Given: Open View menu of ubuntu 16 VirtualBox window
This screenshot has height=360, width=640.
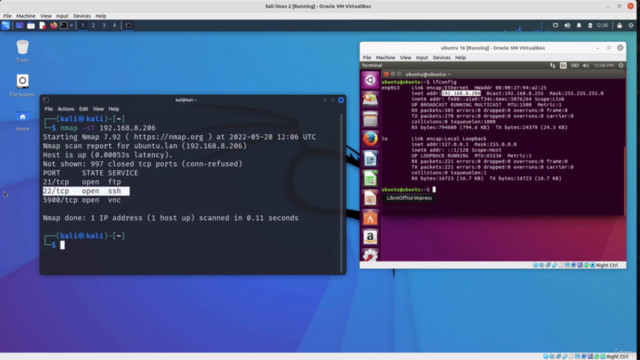Looking at the screenshot, I should 405,58.
